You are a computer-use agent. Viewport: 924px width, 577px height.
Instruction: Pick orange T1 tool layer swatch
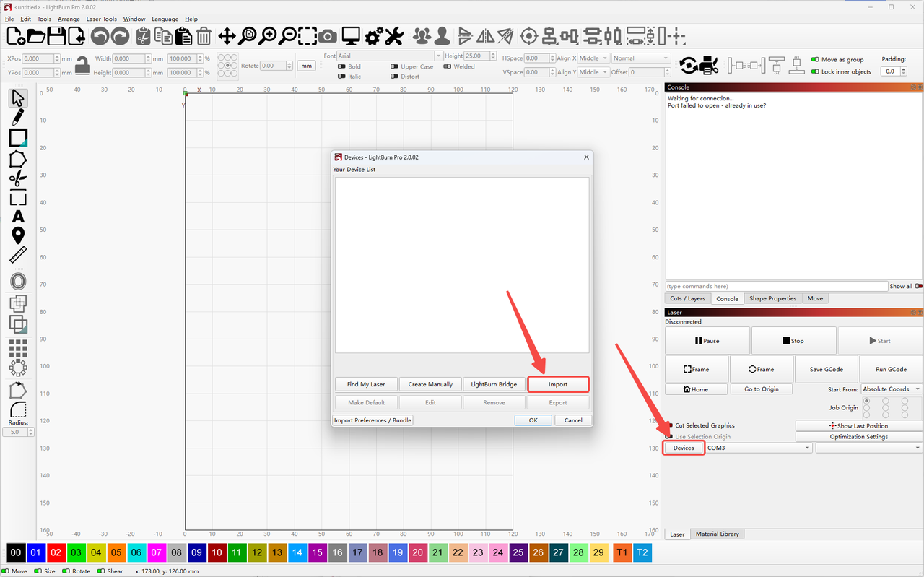[x=622, y=552]
